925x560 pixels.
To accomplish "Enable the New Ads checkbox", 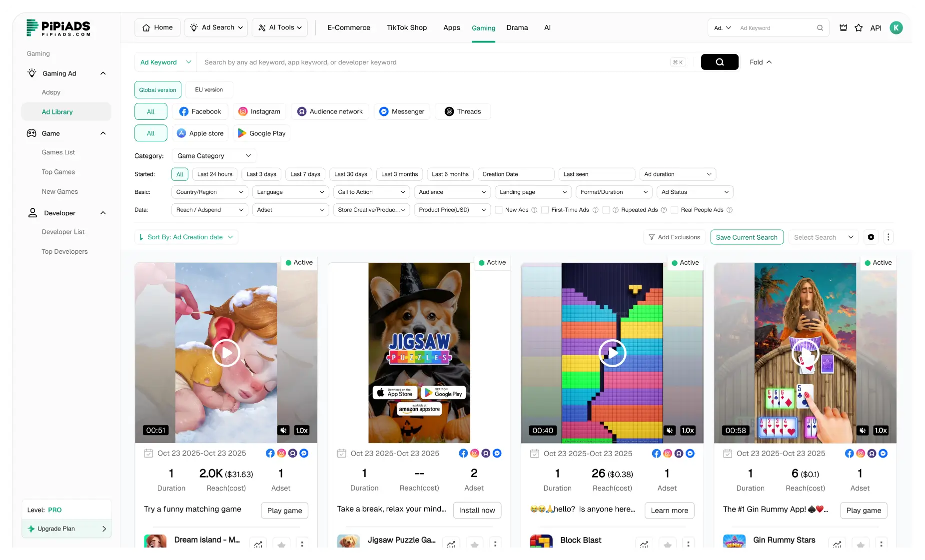I will (499, 210).
